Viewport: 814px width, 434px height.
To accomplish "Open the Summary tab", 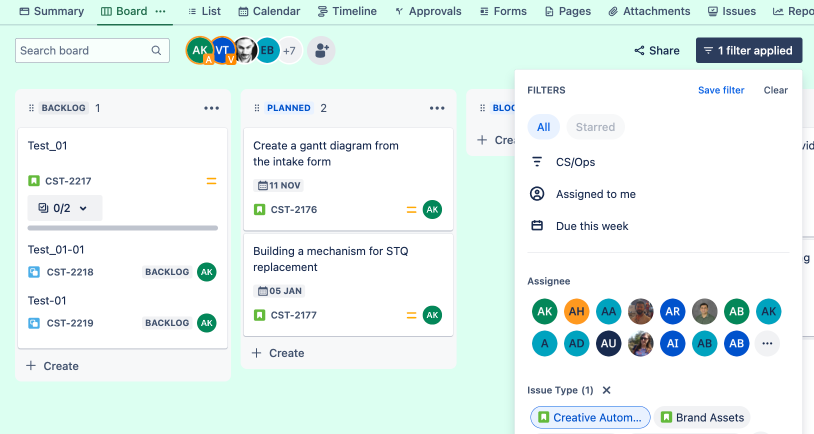I will coord(51,11).
